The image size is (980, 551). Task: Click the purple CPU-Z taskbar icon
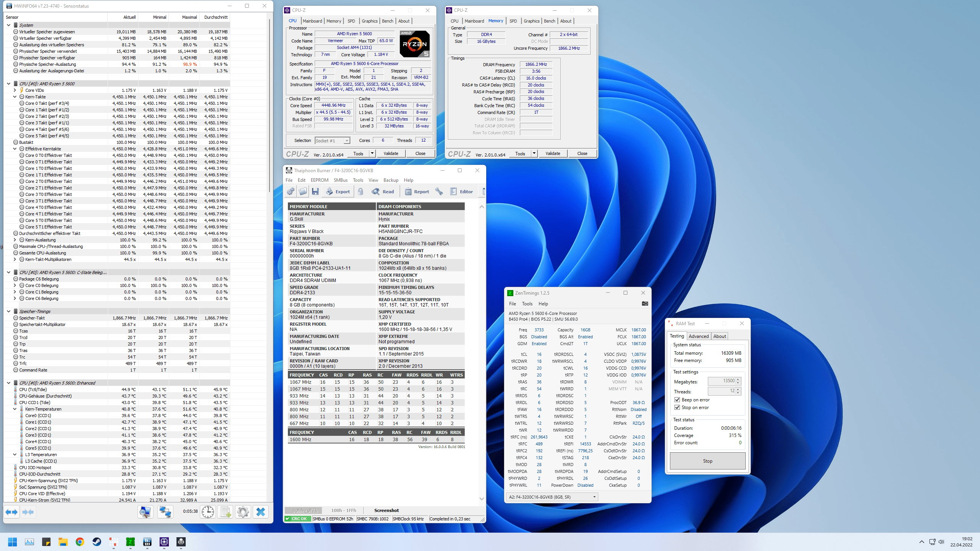point(164,542)
